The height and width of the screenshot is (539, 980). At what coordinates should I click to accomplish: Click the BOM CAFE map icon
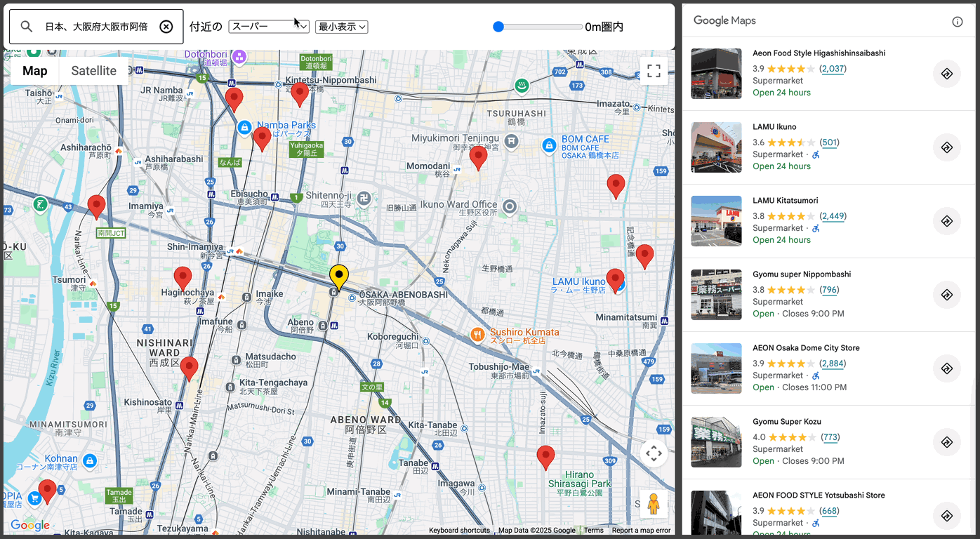tap(550, 145)
